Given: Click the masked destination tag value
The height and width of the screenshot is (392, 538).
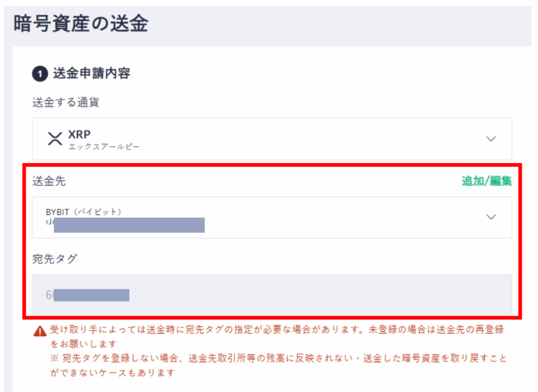Looking at the screenshot, I should pyautogui.click(x=89, y=295).
